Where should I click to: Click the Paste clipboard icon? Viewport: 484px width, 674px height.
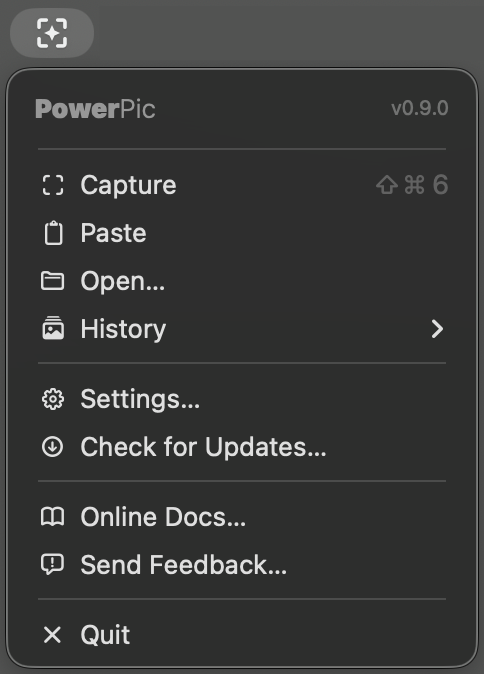tap(53, 233)
